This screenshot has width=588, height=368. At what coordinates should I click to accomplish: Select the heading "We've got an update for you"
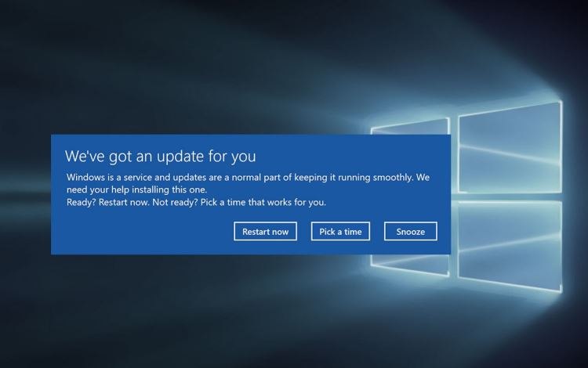[161, 156]
